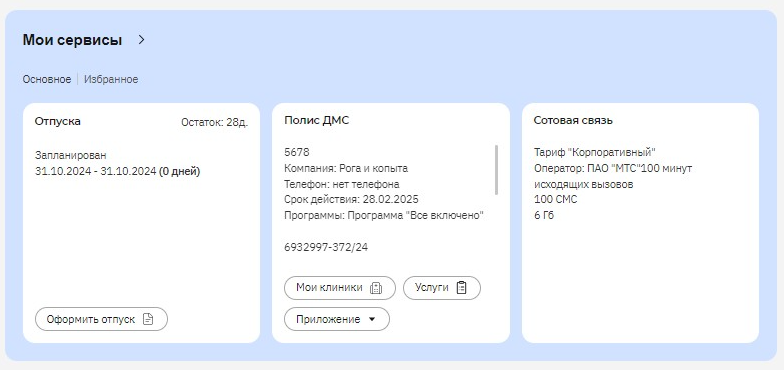Screen dimensions: 784x370
Task: Open the Мои сервисы chevron arrow
Action: [x=141, y=40]
